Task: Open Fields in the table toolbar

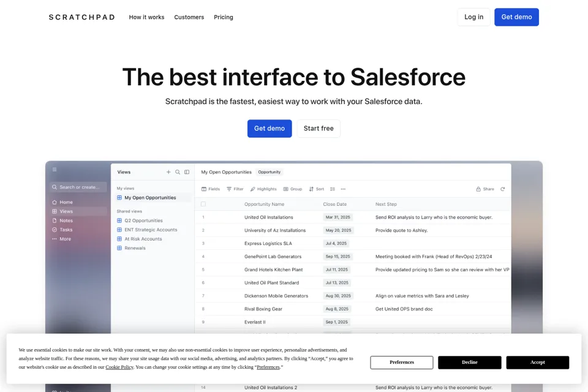Action: point(211,189)
